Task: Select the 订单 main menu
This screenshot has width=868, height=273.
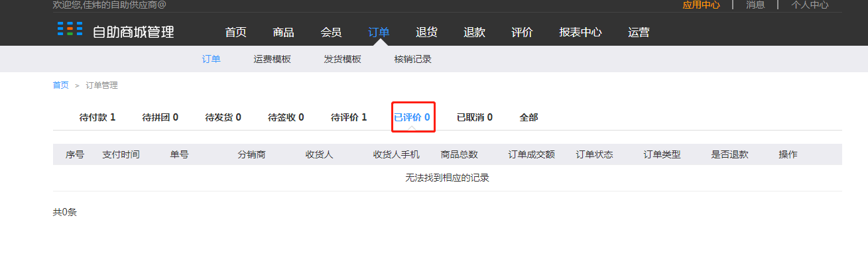Action: pos(379,32)
